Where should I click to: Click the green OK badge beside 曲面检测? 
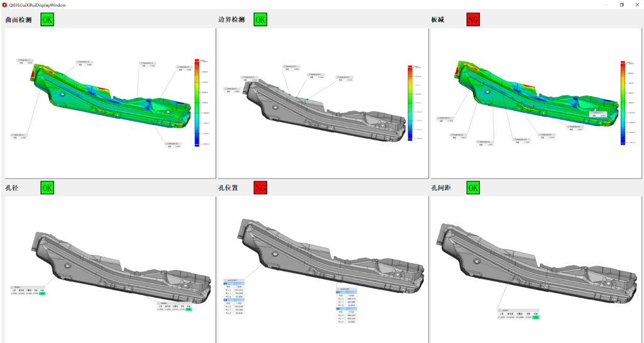pyautogui.click(x=47, y=20)
